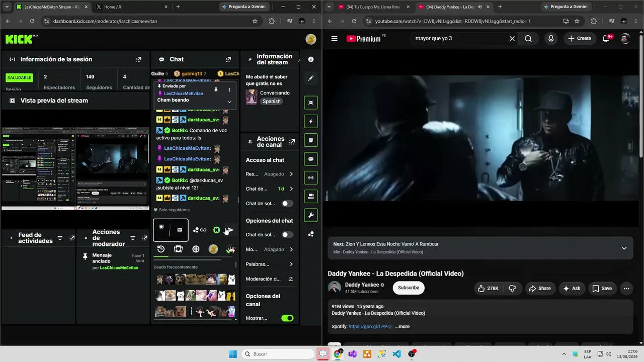The width and height of the screenshot is (644, 362).
Task: Click the Kick chat message input box
Action: click(x=171, y=230)
